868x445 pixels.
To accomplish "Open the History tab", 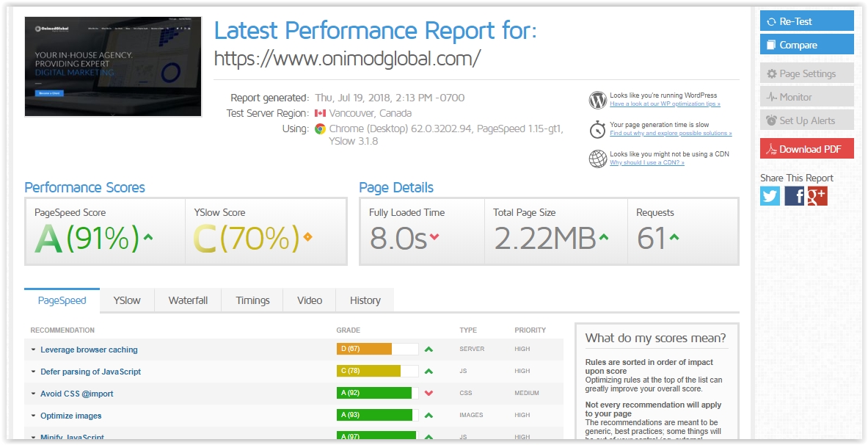I will tap(365, 300).
